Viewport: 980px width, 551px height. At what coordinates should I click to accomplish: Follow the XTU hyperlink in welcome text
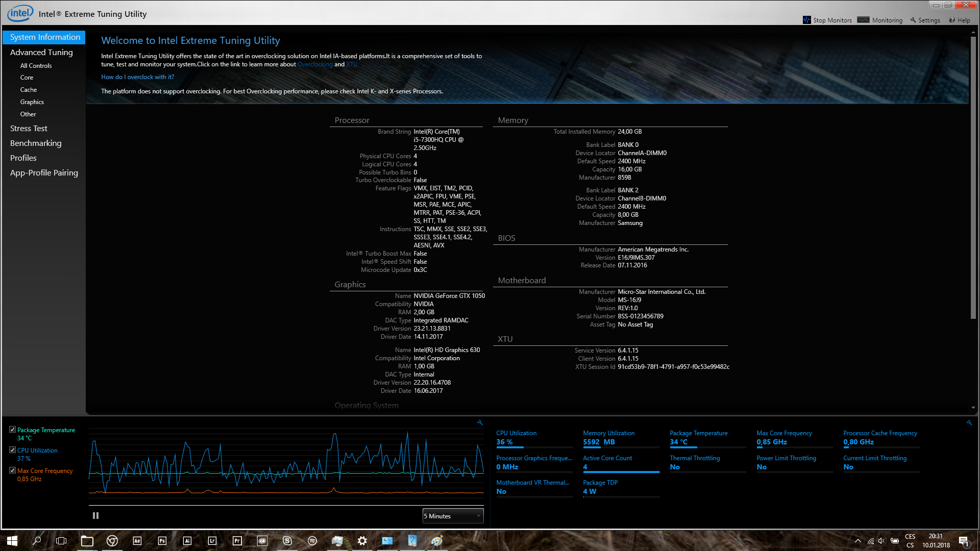pos(352,64)
